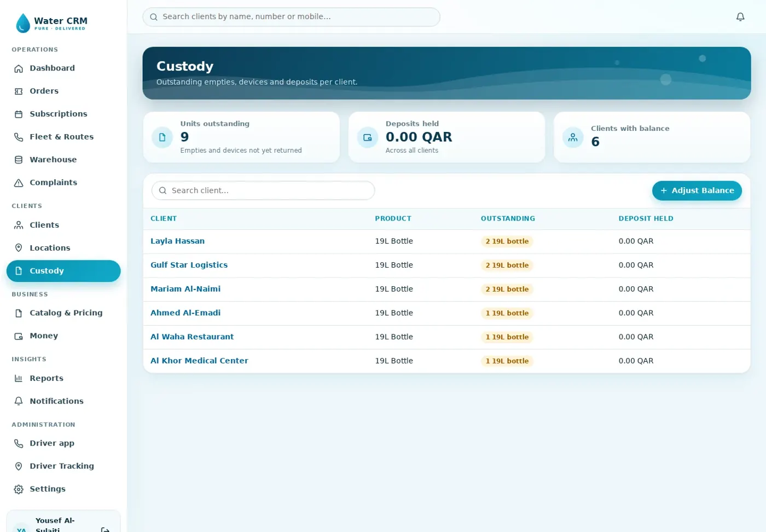The image size is (766, 532).
Task: Go to the Notifications sidebar item
Action: (x=63, y=401)
